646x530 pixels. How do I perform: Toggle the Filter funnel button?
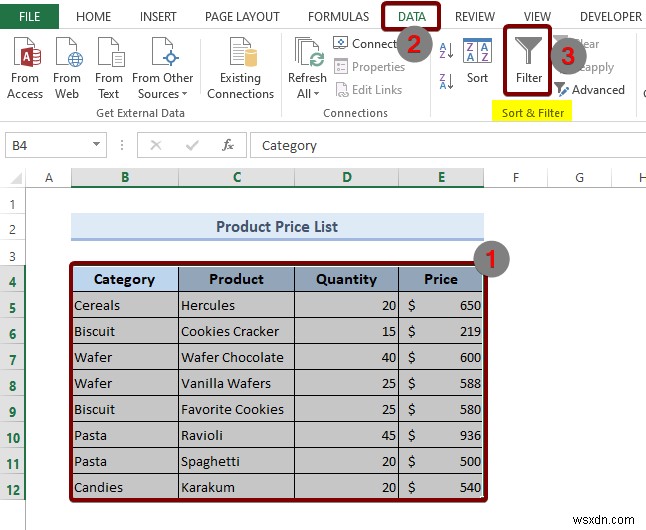coord(528,61)
